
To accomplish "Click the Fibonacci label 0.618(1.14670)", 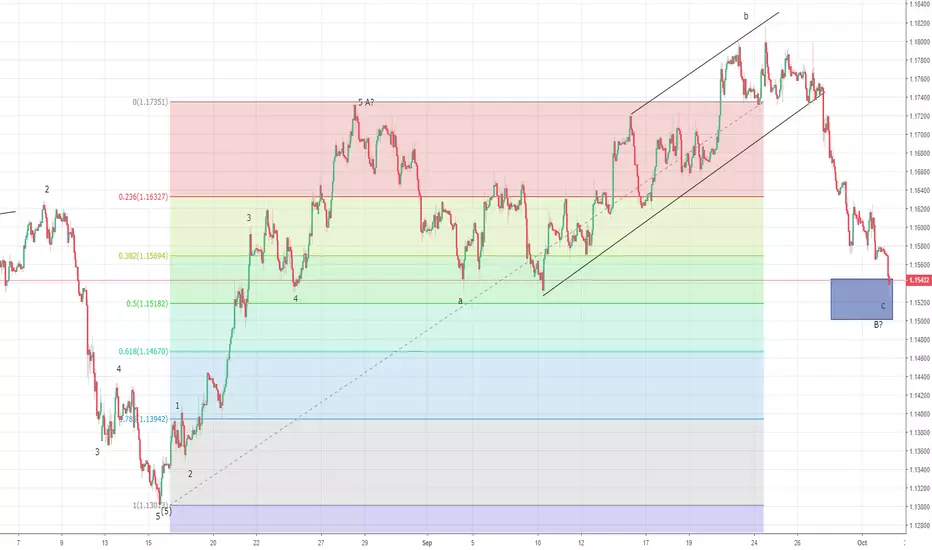I will click(x=143, y=351).
